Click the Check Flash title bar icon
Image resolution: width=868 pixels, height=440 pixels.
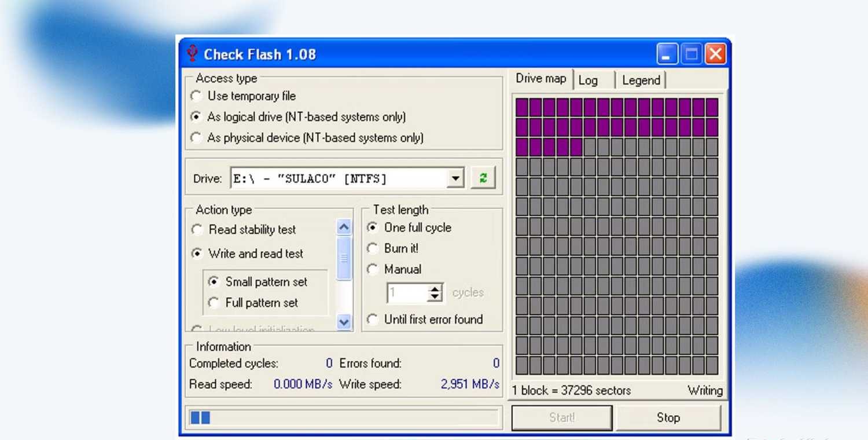tap(193, 54)
